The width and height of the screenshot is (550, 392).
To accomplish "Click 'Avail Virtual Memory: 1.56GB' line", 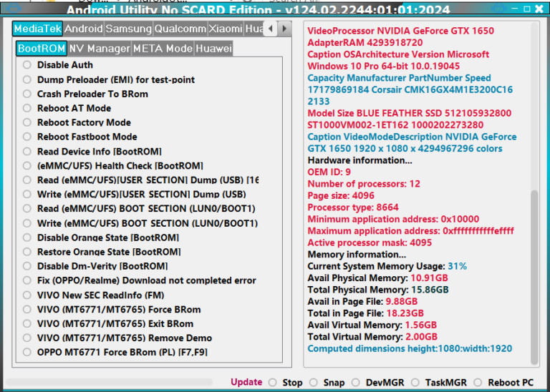I will (x=372, y=325).
